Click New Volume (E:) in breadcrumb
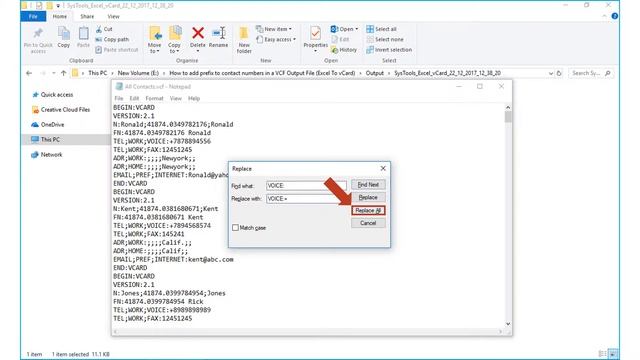This screenshot has width=640, height=360. [x=138, y=73]
